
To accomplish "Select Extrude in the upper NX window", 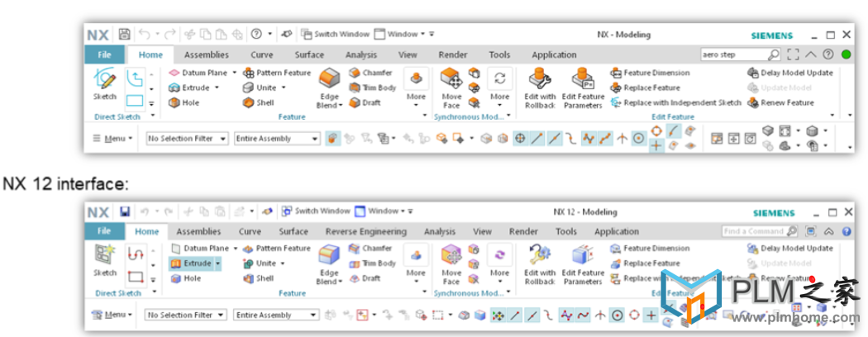I will point(188,88).
